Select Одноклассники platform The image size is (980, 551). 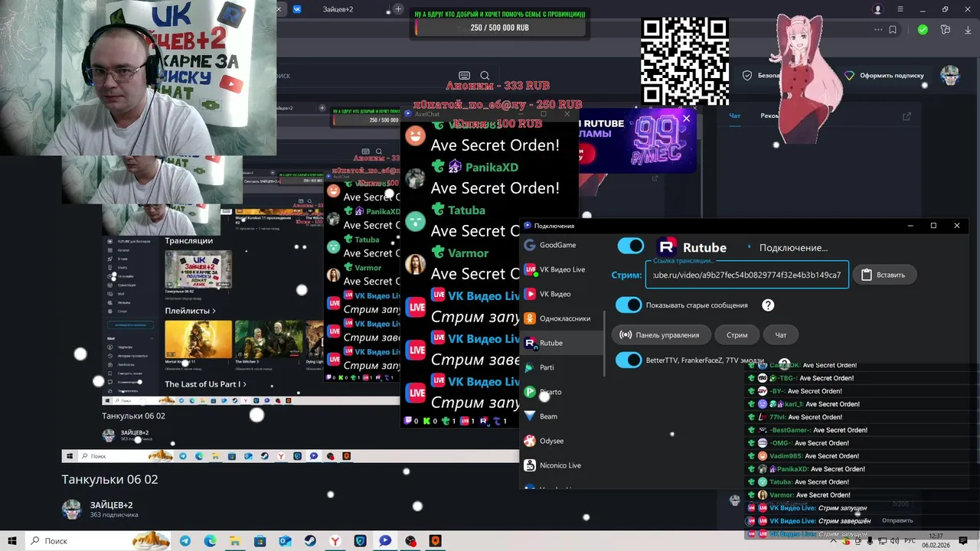pyautogui.click(x=561, y=318)
